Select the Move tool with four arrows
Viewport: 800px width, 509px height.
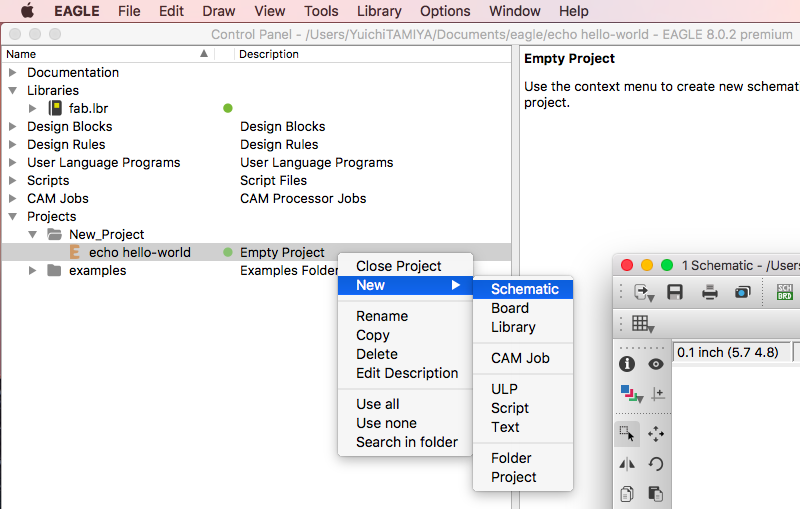coord(656,434)
